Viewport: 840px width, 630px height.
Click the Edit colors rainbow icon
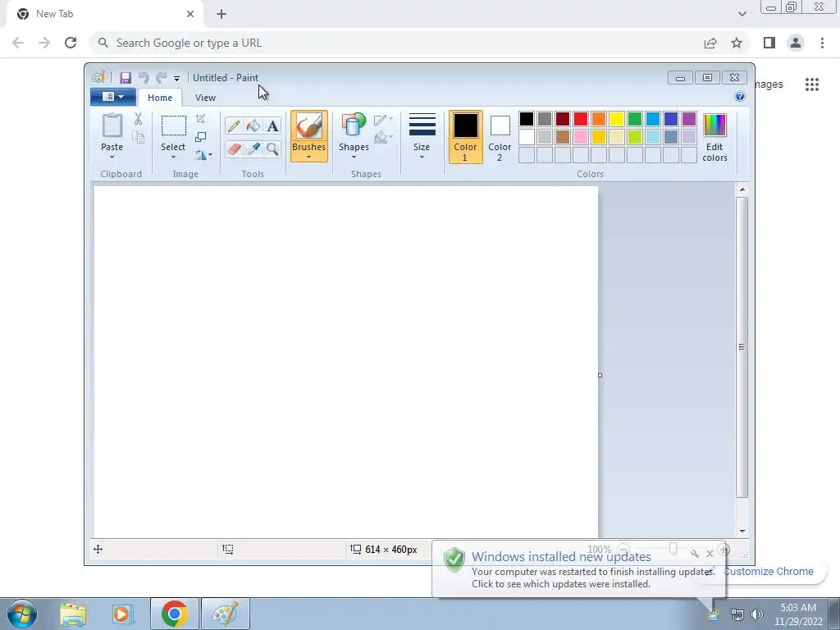[714, 126]
